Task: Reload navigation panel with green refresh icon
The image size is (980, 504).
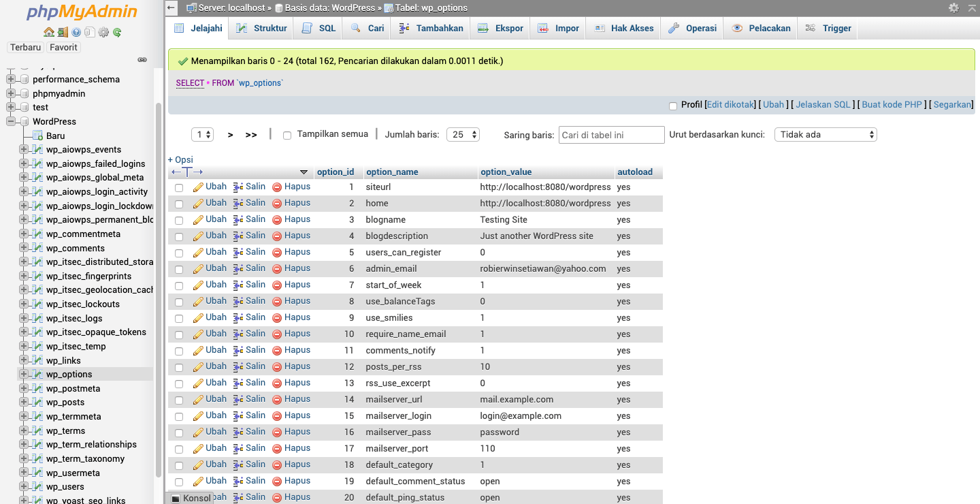Action: (117, 32)
